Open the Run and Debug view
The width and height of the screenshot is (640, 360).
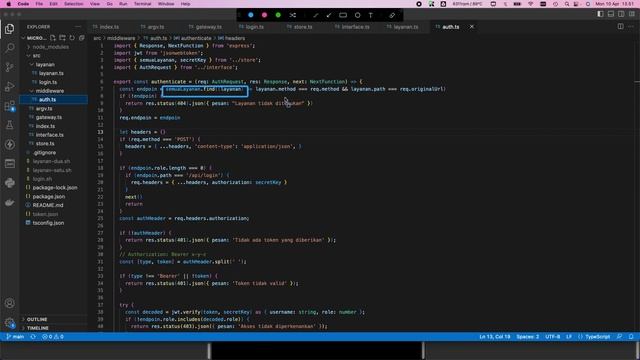coord(9,87)
